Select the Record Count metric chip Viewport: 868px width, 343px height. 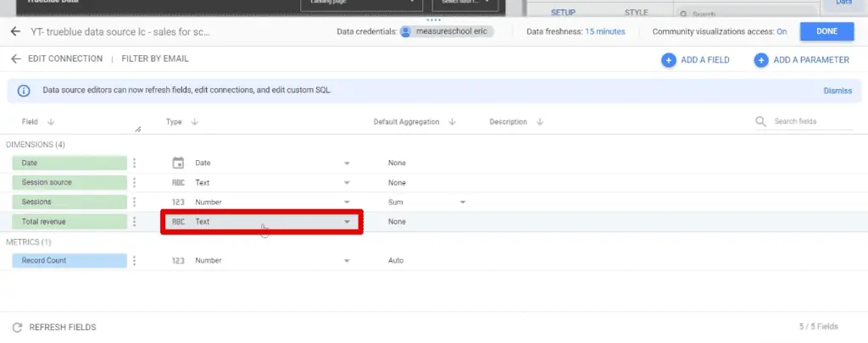[70, 261]
